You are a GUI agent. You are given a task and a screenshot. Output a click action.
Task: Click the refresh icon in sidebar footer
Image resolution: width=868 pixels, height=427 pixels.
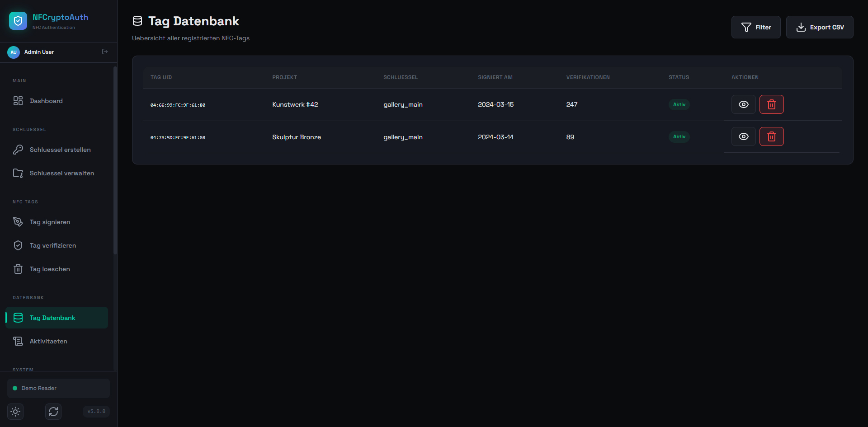tap(53, 412)
